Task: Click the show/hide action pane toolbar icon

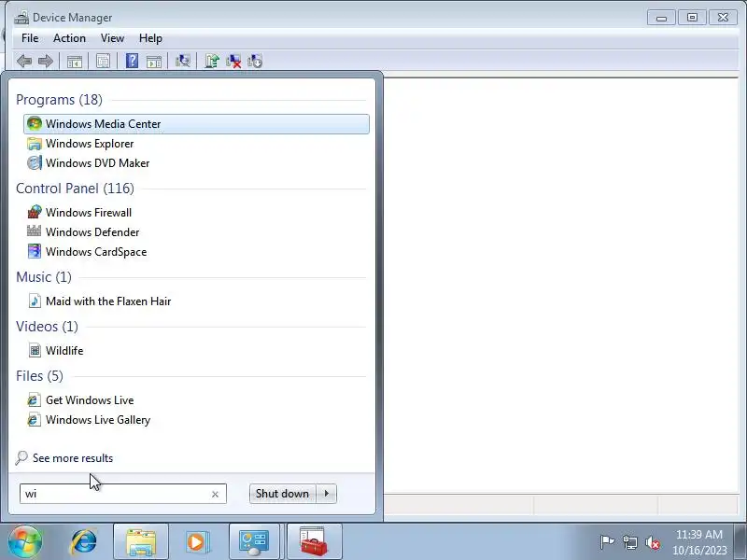Action: (153, 62)
